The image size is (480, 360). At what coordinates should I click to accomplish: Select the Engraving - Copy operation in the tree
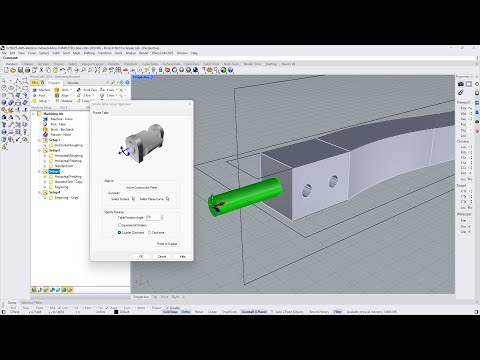coord(66,198)
